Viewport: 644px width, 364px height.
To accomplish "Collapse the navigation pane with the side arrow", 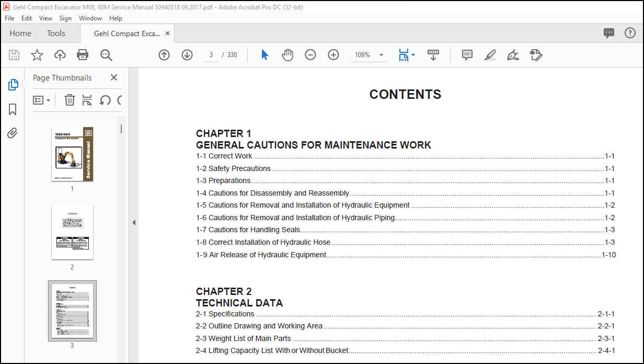I will pos(134,222).
